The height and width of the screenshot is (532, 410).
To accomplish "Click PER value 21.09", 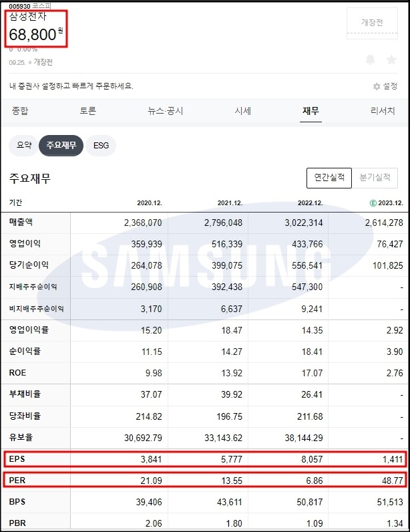I will 152,481.
